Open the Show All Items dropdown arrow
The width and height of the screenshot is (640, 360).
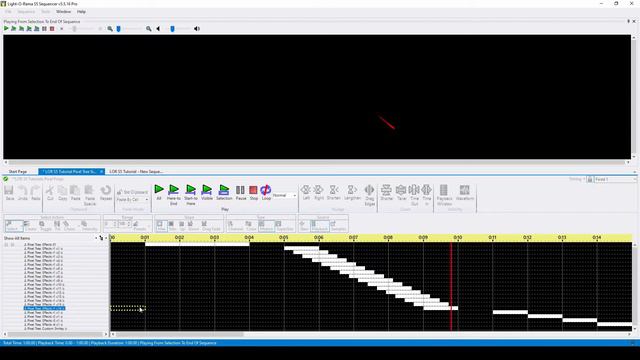coord(96,238)
